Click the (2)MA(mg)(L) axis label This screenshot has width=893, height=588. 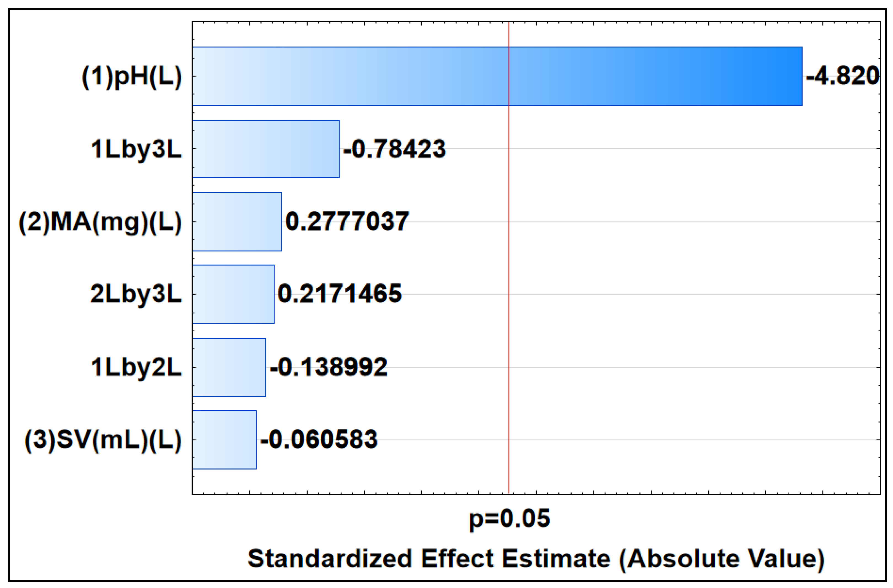click(101, 222)
